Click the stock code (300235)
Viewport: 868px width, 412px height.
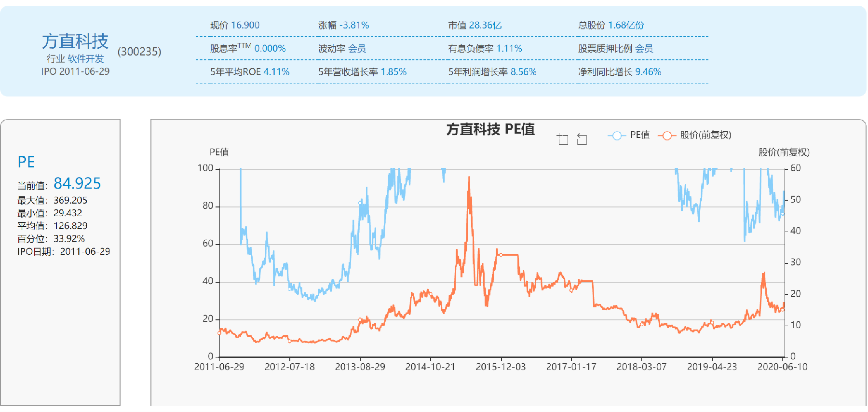(x=139, y=52)
